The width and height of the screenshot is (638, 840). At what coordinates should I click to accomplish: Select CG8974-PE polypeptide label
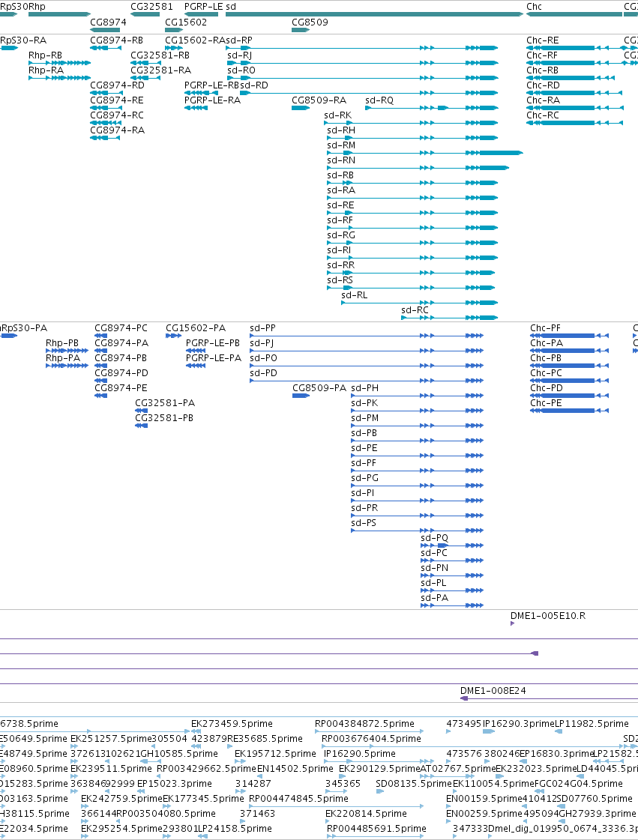coord(121,388)
